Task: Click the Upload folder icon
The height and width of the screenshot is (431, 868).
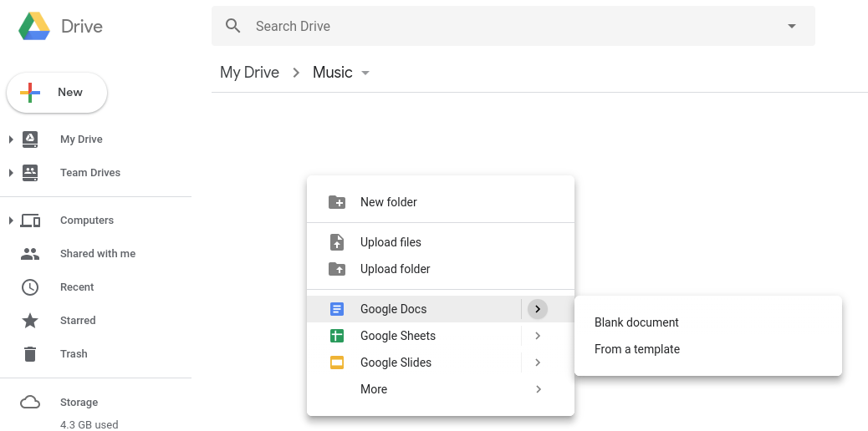Action: point(336,269)
